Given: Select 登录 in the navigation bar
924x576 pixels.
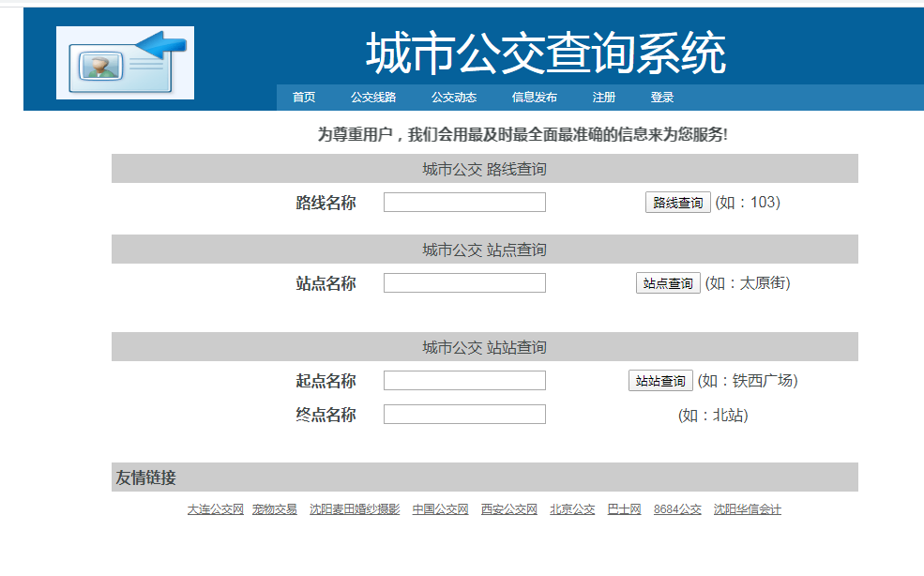Looking at the screenshot, I should click(662, 98).
